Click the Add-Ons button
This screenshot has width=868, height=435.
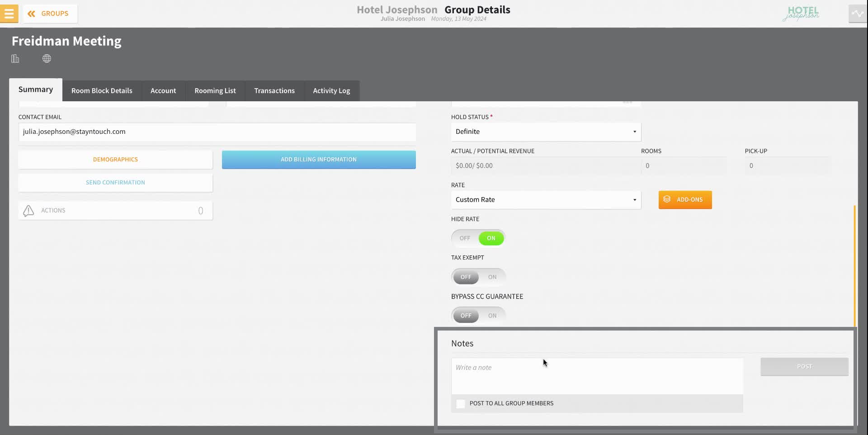(685, 200)
